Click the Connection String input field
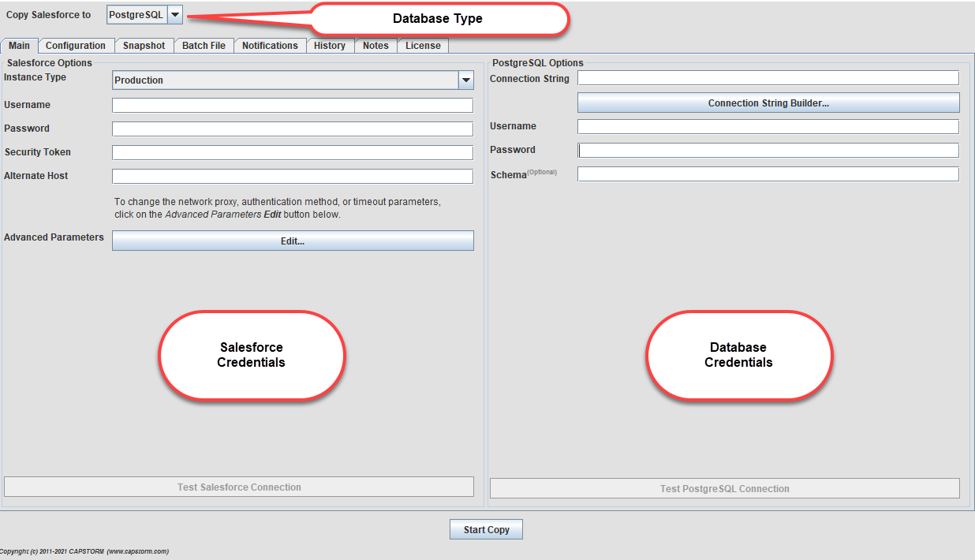Screen dimensions: 975x560 [768, 78]
